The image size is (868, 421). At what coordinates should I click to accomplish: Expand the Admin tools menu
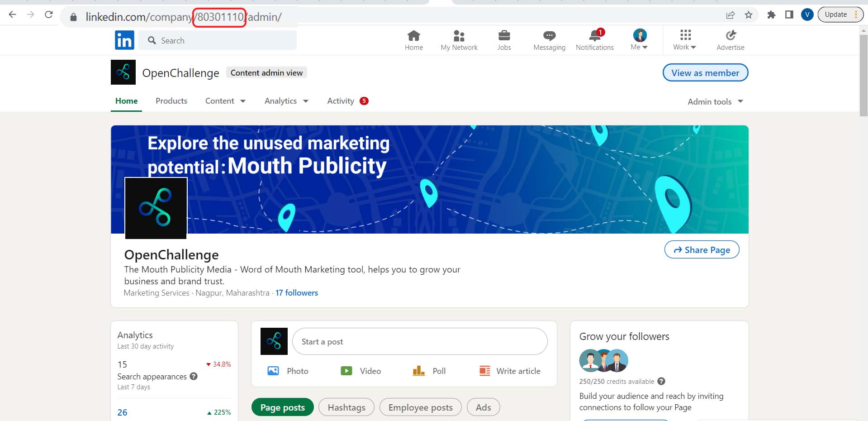coord(715,101)
